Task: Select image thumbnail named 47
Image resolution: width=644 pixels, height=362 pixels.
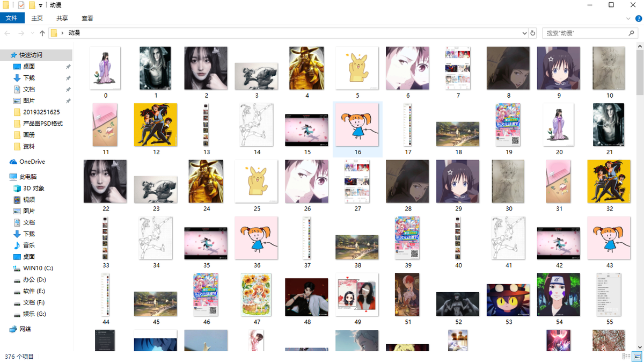Action: click(257, 294)
